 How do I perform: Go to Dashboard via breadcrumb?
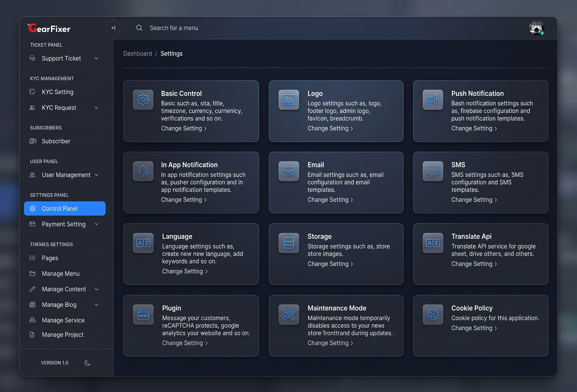(138, 53)
